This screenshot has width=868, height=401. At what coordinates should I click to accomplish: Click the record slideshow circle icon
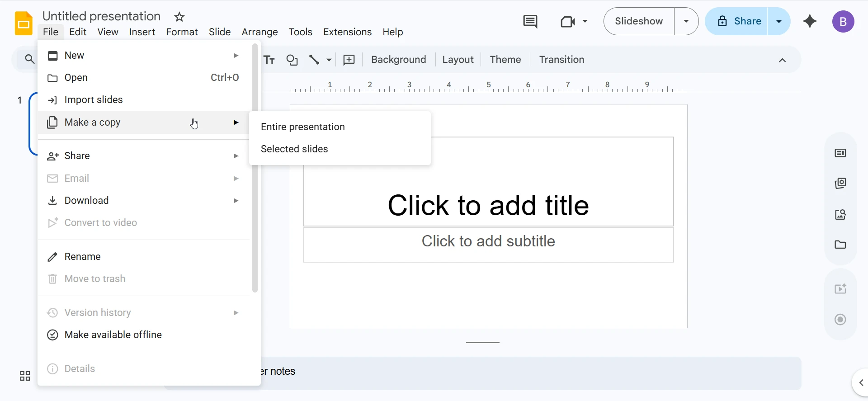pos(840,320)
